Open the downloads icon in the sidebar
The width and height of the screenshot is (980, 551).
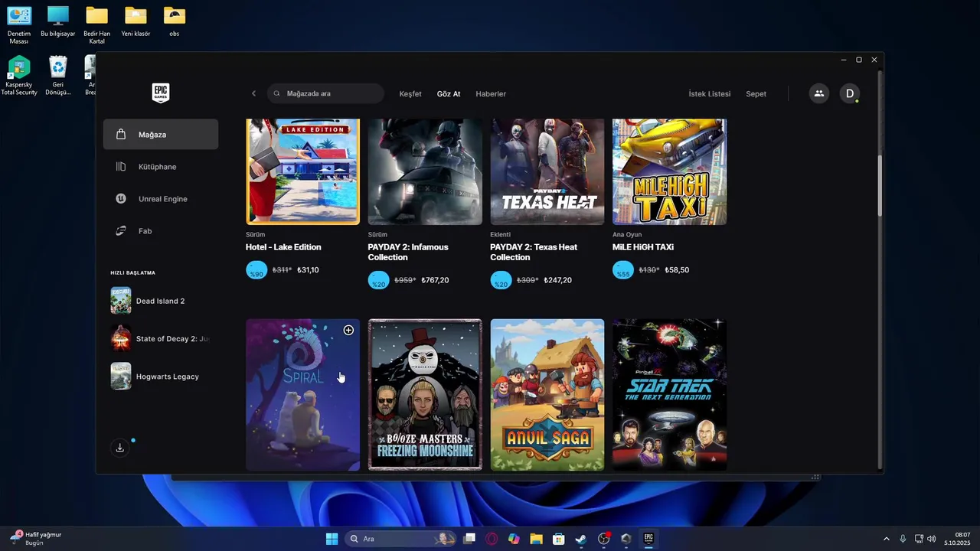point(119,448)
